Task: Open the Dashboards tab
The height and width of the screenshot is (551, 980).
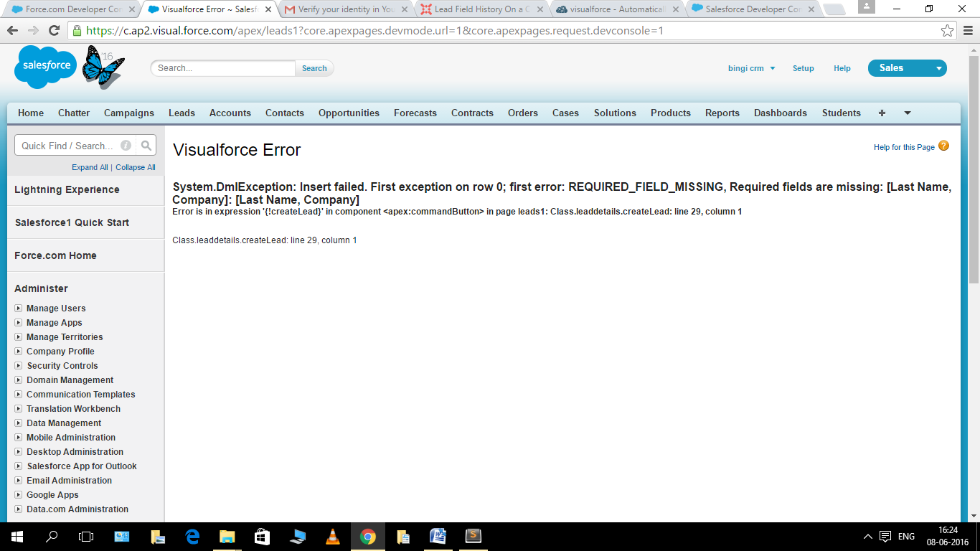Action: point(781,113)
